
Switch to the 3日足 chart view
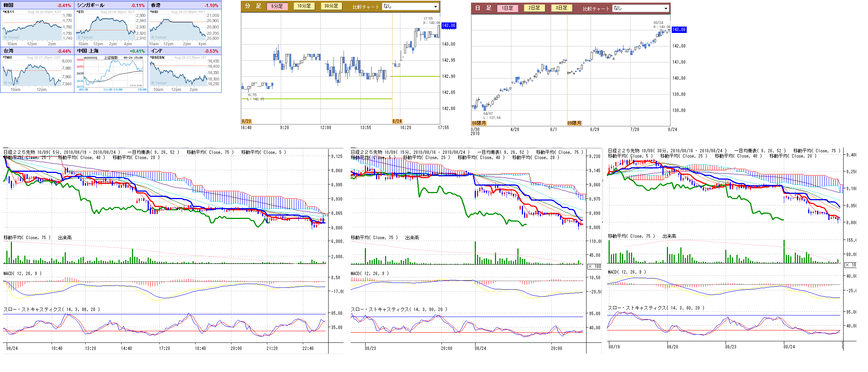coord(561,8)
